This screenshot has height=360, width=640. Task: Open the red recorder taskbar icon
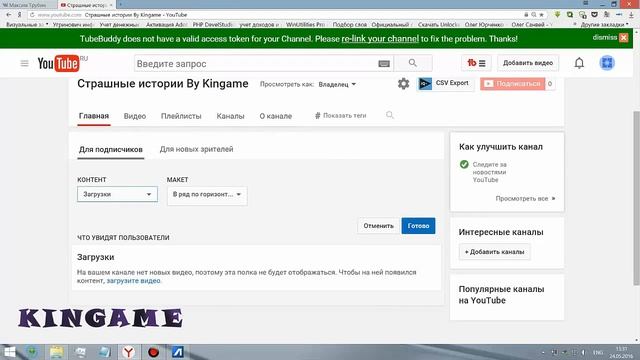(x=153, y=352)
